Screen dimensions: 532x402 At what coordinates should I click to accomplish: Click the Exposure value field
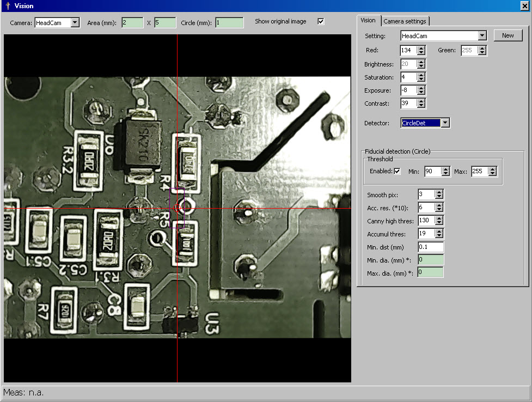(408, 90)
